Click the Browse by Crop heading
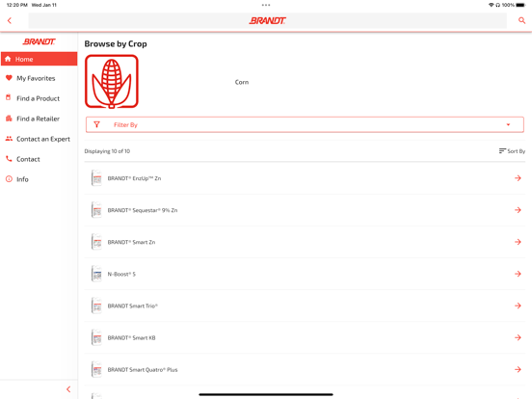 (x=116, y=43)
